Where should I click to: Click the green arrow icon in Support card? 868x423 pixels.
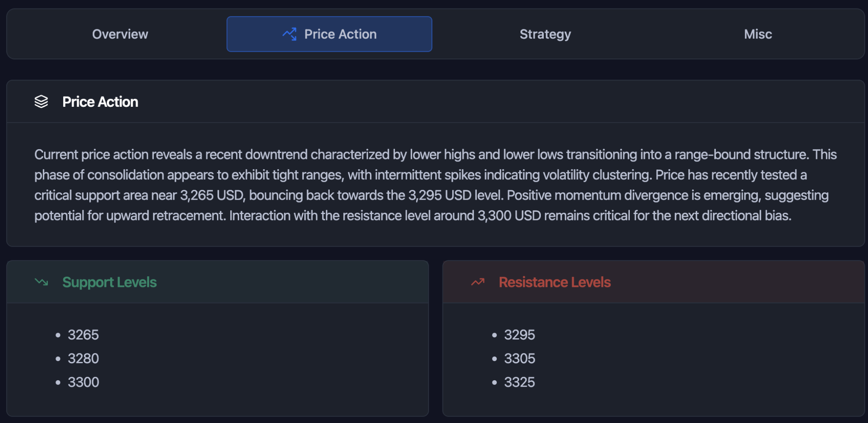(x=41, y=281)
